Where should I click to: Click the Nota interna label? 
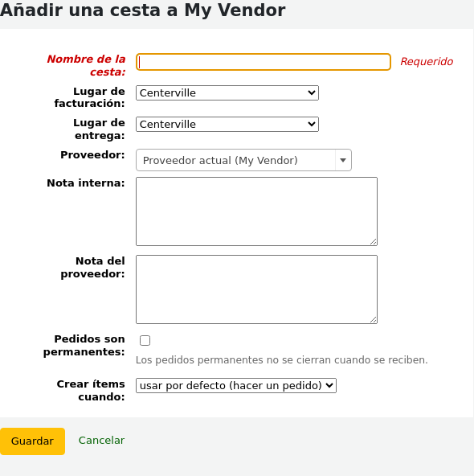point(86,183)
